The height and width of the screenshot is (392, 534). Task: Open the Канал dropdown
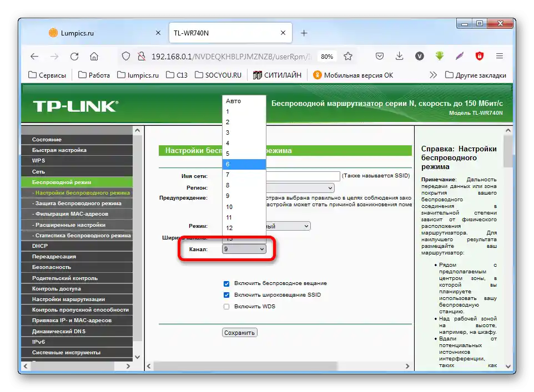point(244,249)
